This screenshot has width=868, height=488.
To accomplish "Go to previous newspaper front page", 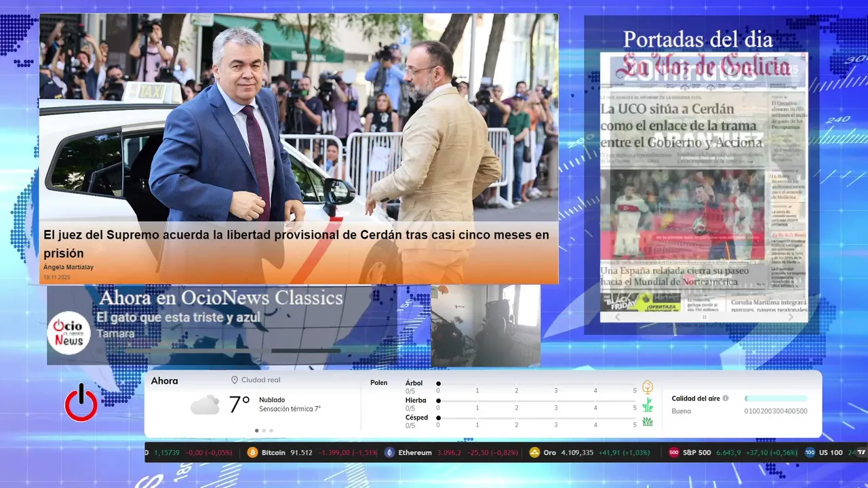I will tap(617, 317).
